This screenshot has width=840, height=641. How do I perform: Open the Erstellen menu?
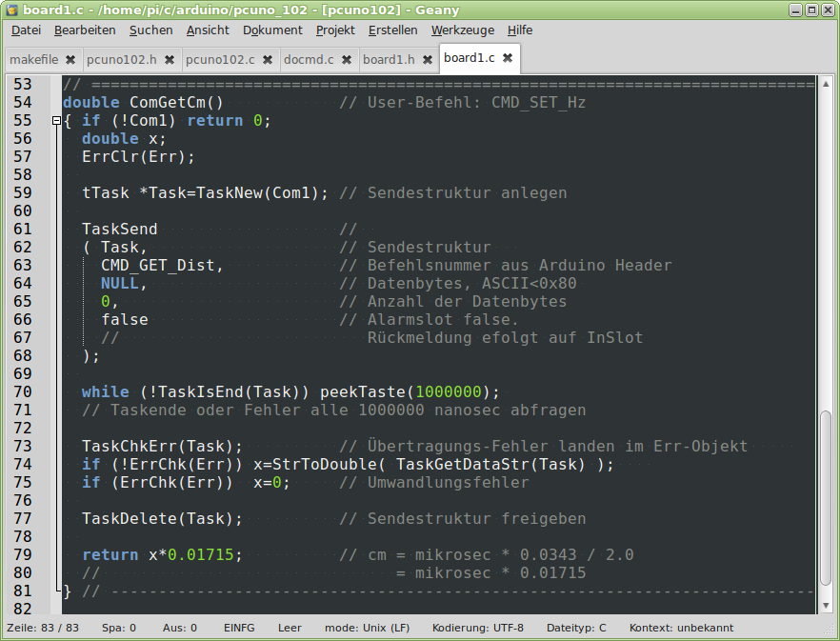pos(395,30)
